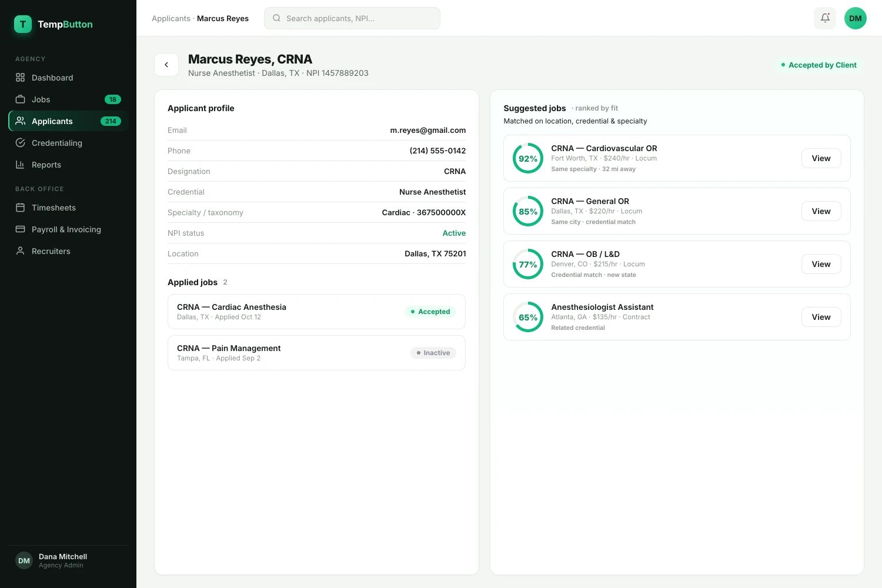882x588 pixels.
Task: Click the Cardiac · 367500000X taxonomy value
Action: click(x=424, y=212)
